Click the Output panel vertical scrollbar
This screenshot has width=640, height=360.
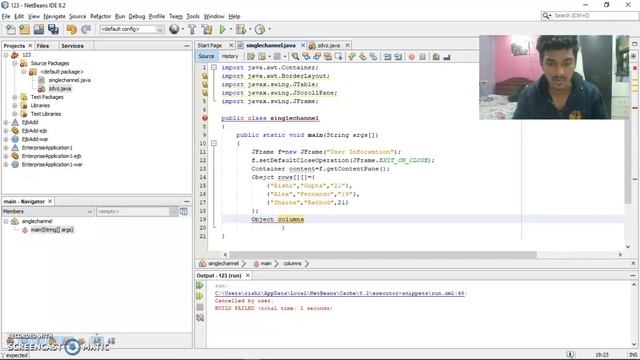click(633, 314)
